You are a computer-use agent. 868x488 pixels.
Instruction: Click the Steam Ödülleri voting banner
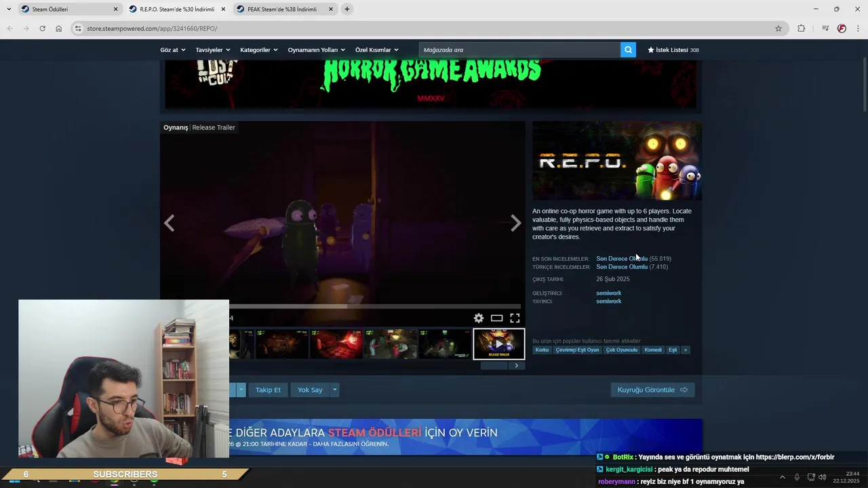[x=465, y=437]
